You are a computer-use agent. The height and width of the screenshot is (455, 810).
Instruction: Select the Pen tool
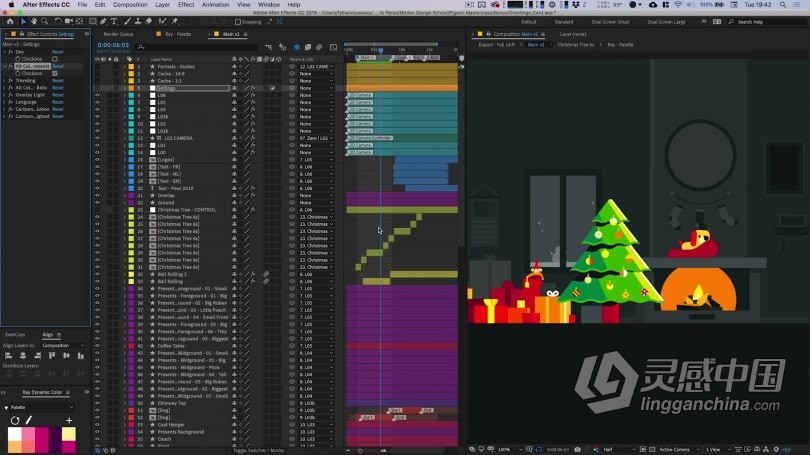click(103, 22)
